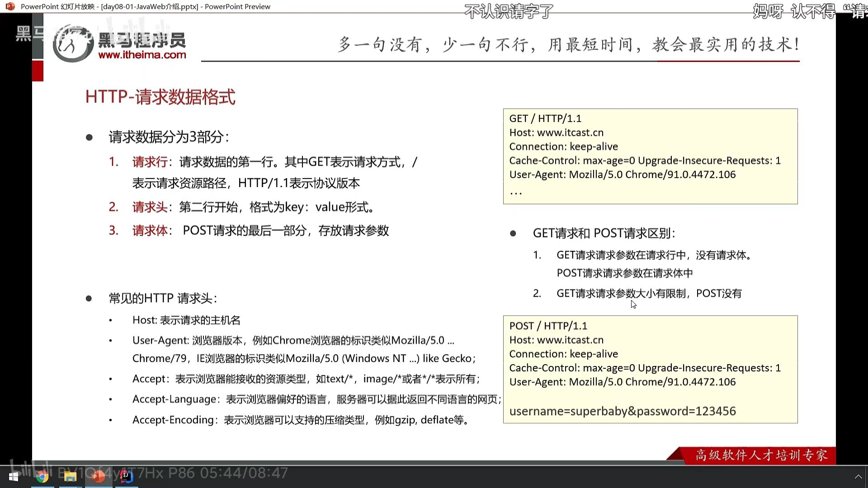The width and height of the screenshot is (868, 488).
Task: Click the PowerPoint icon in the title bar
Action: 10,6
